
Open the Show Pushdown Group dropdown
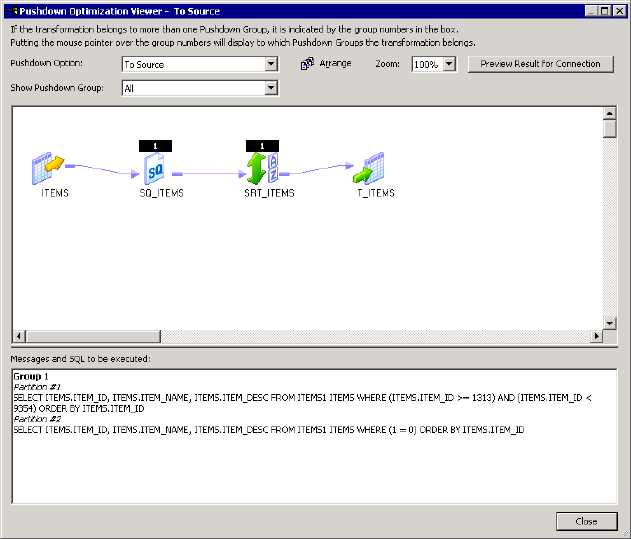click(271, 88)
